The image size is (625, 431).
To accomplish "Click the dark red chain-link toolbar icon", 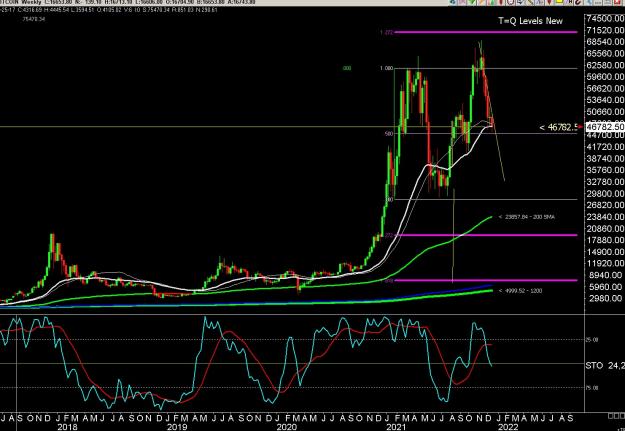I will (577, 2).
